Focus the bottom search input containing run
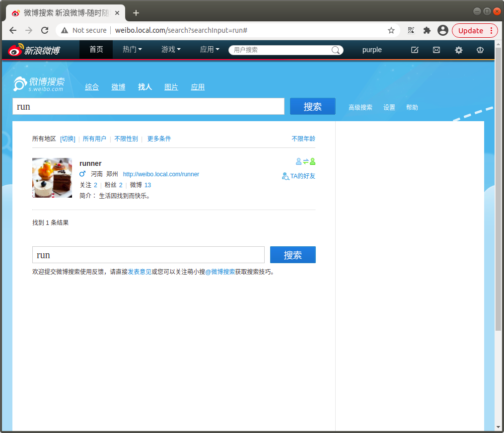Image resolution: width=504 pixels, height=433 pixels. point(148,255)
